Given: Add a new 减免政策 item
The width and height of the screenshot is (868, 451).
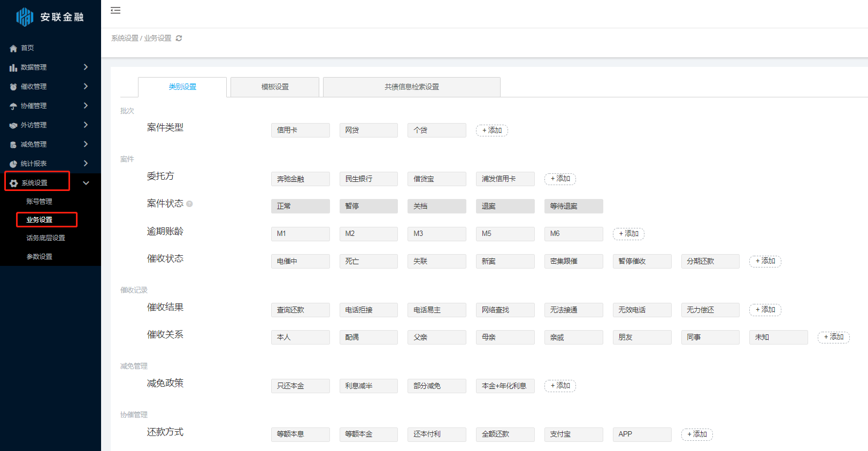Looking at the screenshot, I should click(560, 386).
